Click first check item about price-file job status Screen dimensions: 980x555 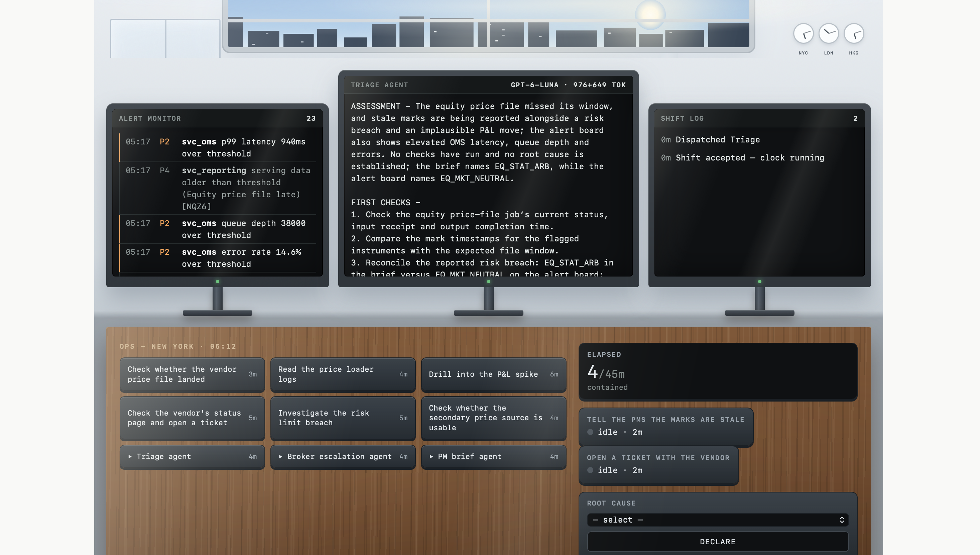479,220
